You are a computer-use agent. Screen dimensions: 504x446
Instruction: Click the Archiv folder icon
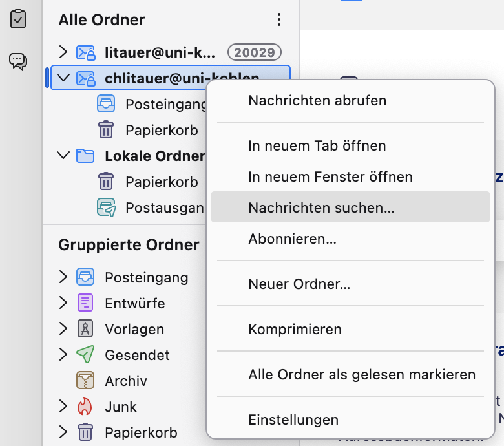tap(85, 381)
